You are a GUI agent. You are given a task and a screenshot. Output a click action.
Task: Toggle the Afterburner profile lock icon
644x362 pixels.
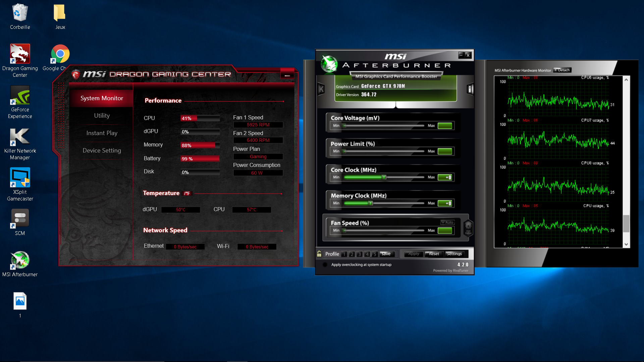point(319,254)
